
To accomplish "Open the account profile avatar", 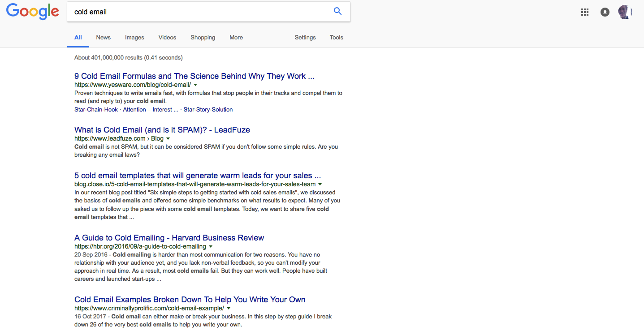I will 625,12.
